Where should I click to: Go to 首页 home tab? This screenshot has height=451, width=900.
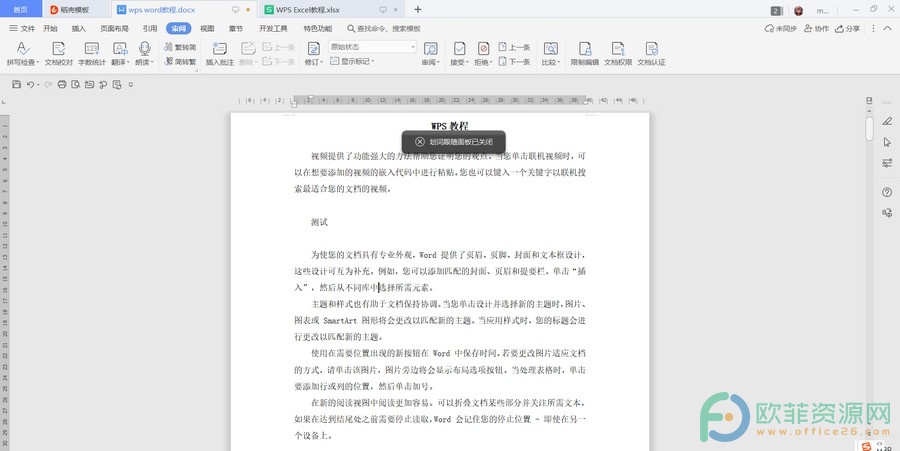pos(21,10)
